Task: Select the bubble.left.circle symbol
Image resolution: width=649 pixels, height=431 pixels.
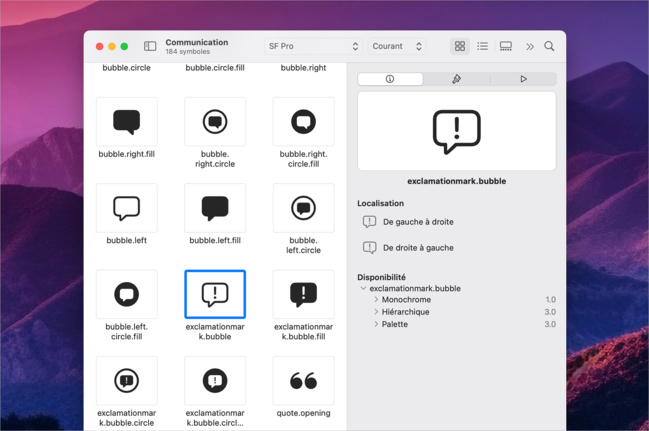Action: 303,208
